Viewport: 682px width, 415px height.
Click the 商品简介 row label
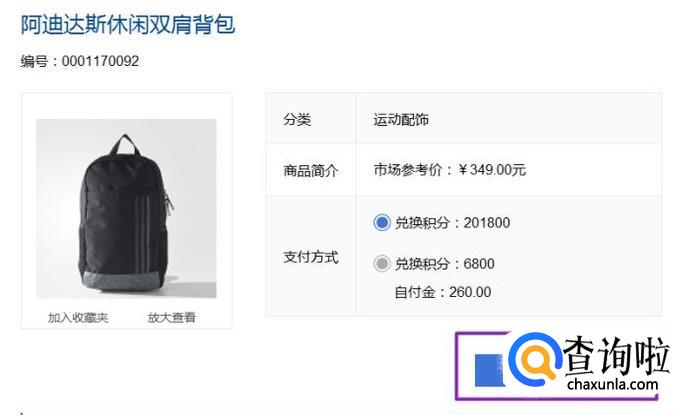coord(311,171)
